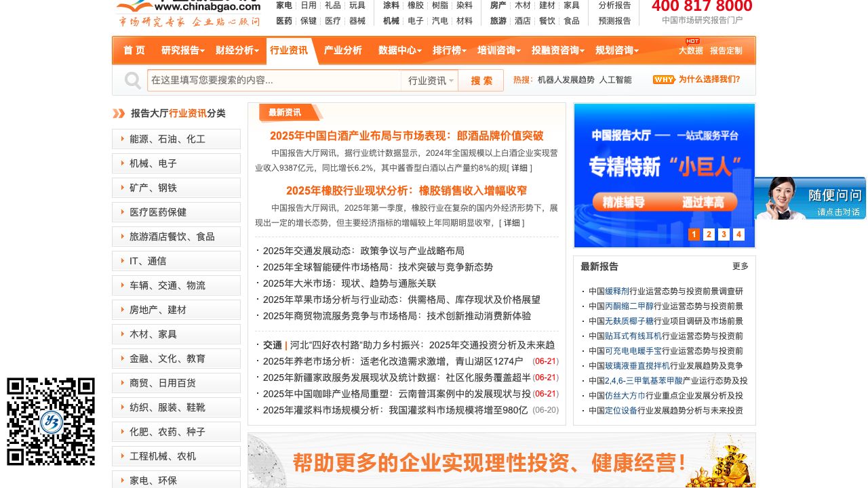Expand the 研究报告 navigation dropdown
This screenshot has width=868, height=488.
point(182,51)
